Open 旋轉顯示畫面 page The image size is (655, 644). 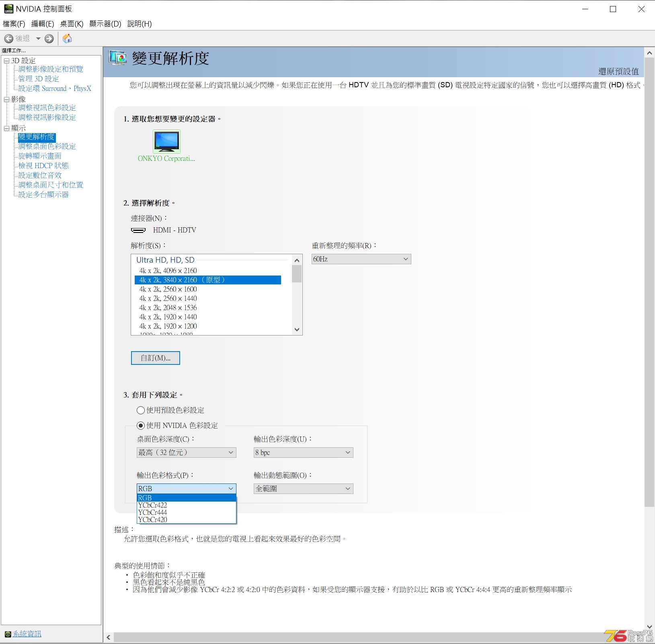pyautogui.click(x=40, y=156)
